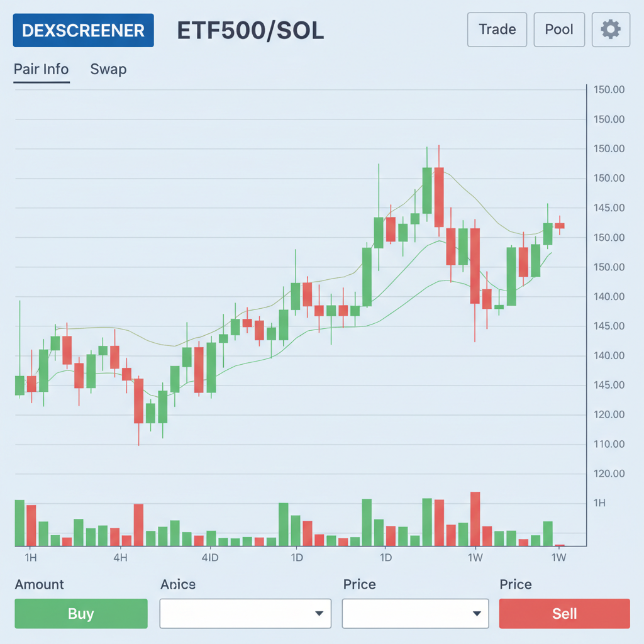644x644 pixels.
Task: Switch to the Swap tab
Action: 108,69
